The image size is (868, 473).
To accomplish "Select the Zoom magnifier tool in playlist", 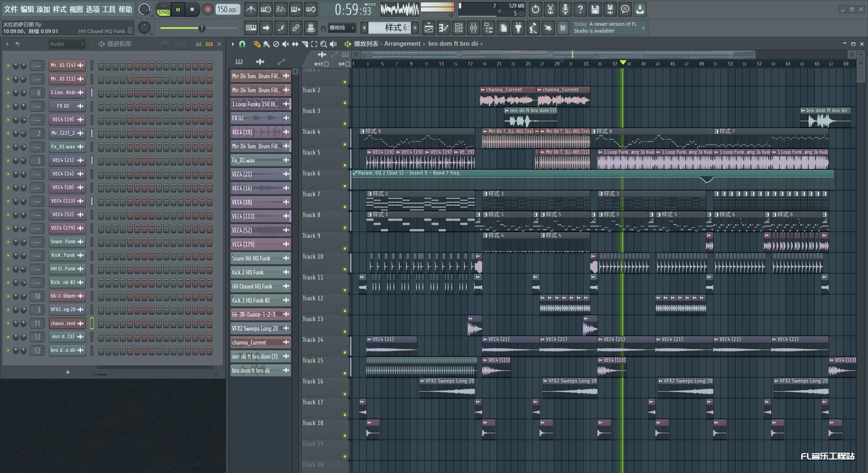I will coord(323,44).
